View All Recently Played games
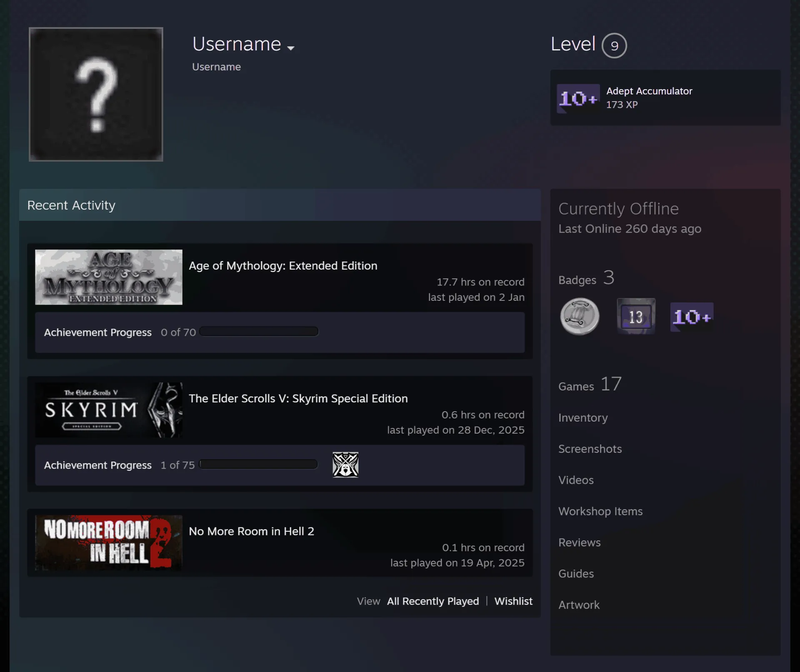Viewport: 800px width, 672px height. tap(433, 601)
